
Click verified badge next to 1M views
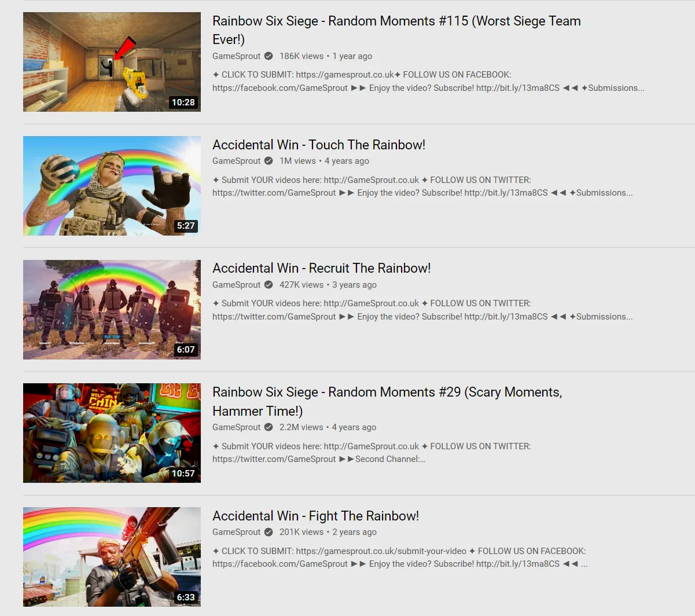(x=269, y=161)
